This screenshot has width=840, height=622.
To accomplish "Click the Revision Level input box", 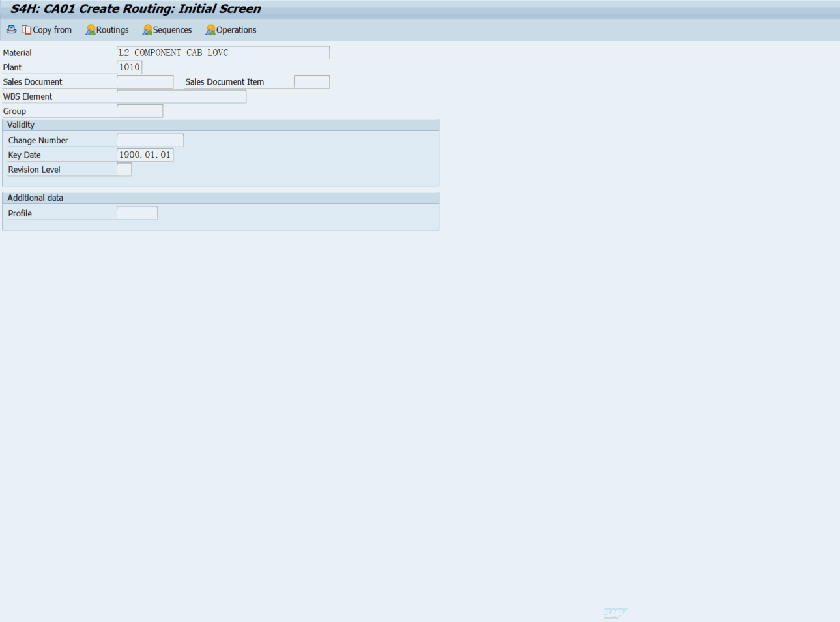I will (124, 170).
